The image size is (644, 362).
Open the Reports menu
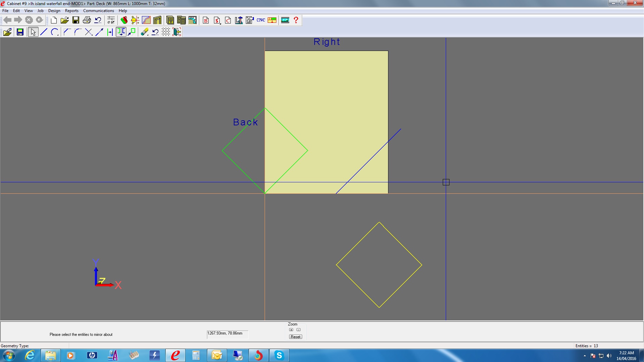click(x=71, y=11)
